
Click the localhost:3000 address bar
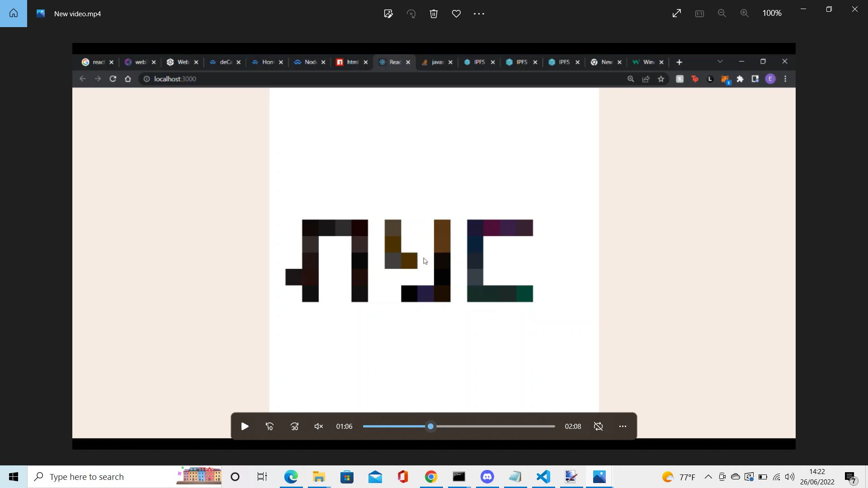tap(175, 79)
